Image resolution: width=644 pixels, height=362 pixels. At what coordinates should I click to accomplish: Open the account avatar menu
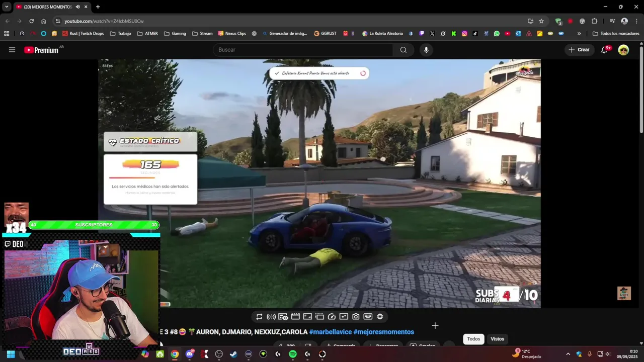(x=623, y=50)
